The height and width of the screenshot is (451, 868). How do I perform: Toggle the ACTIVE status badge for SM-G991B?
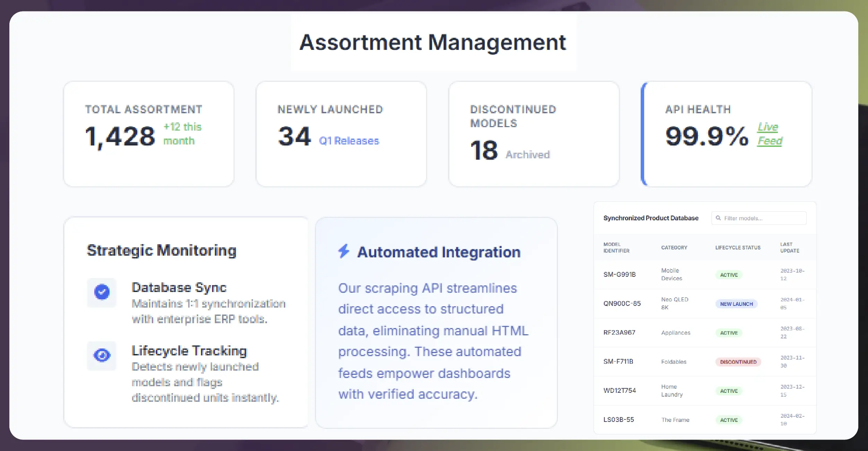click(x=729, y=275)
